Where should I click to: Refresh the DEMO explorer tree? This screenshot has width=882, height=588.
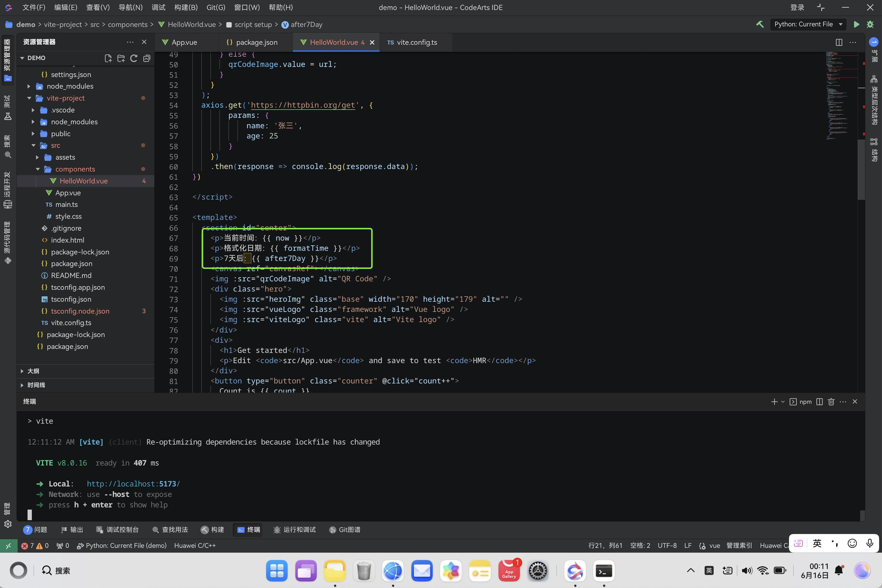click(134, 58)
